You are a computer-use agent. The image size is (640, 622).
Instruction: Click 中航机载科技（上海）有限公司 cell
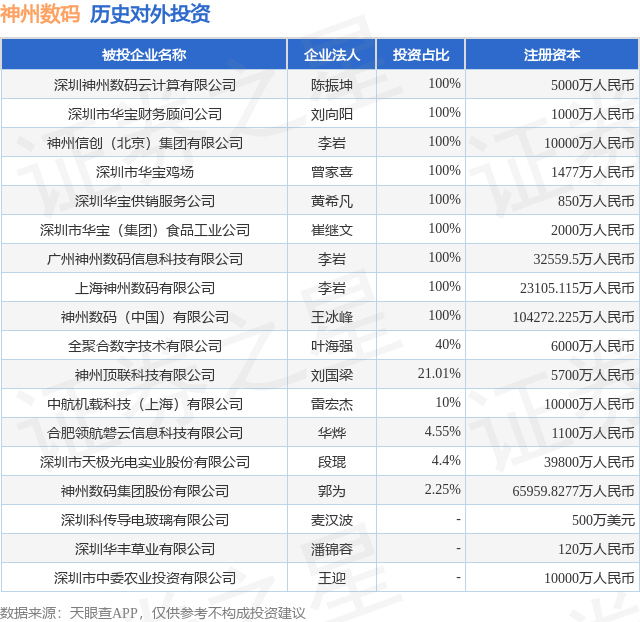pyautogui.click(x=145, y=404)
